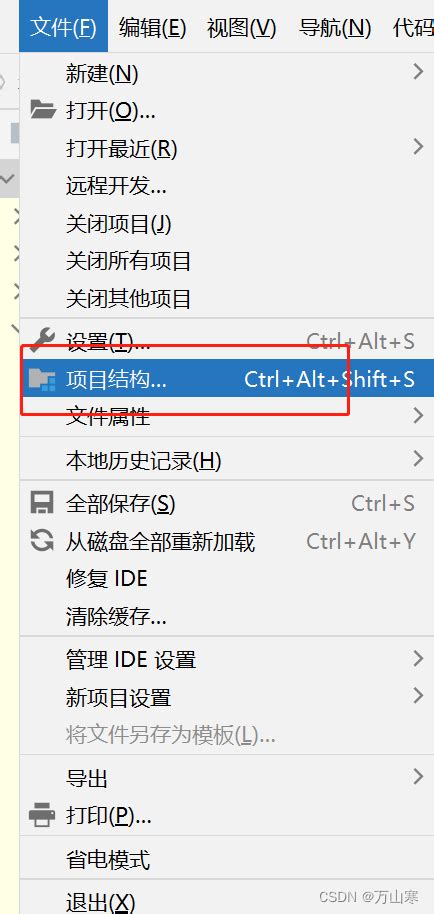The image size is (434, 914).
Task: Click the reload from disk arrows icon
Action: (42, 541)
